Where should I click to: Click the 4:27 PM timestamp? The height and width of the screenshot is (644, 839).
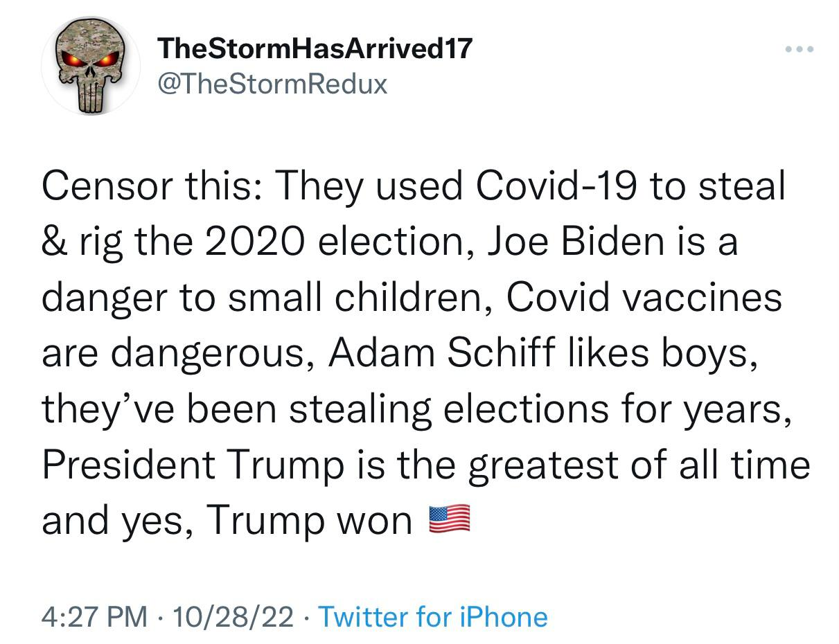pos(94,616)
